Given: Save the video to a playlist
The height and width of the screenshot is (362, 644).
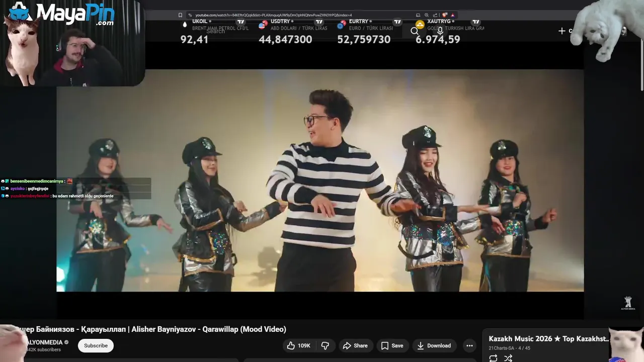Looking at the screenshot, I should click(392, 345).
